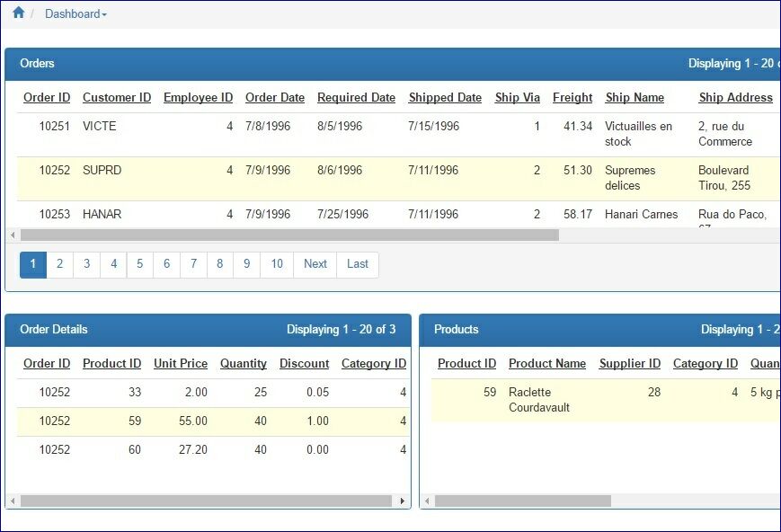Open the Dashboard dropdown menu
The height and width of the screenshot is (532, 781).
75,13
